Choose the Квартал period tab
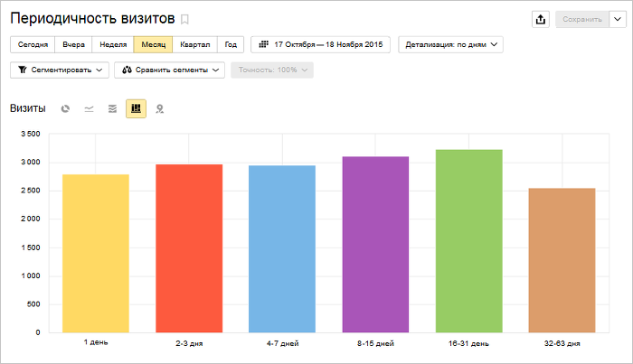633x364 pixels. tap(195, 44)
